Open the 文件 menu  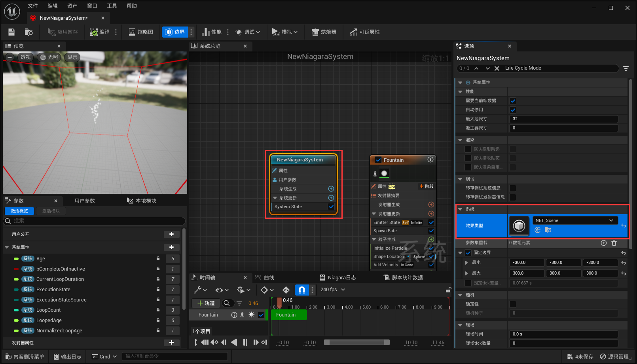click(33, 6)
